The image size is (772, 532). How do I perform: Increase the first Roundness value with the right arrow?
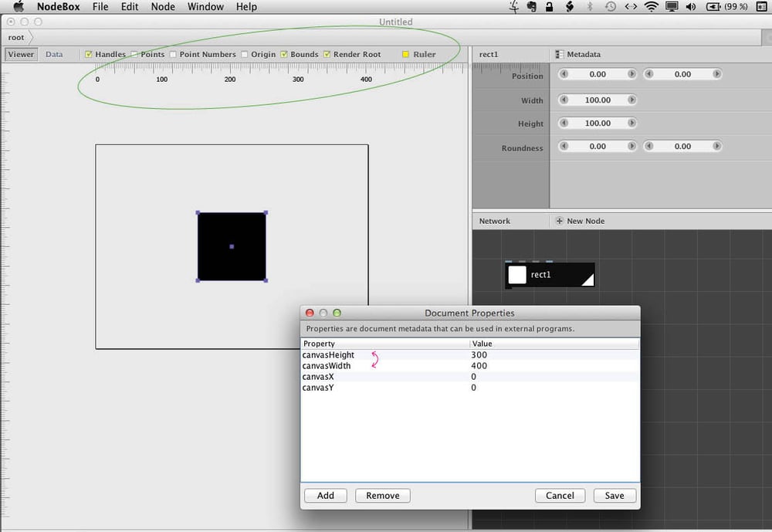[x=631, y=146]
